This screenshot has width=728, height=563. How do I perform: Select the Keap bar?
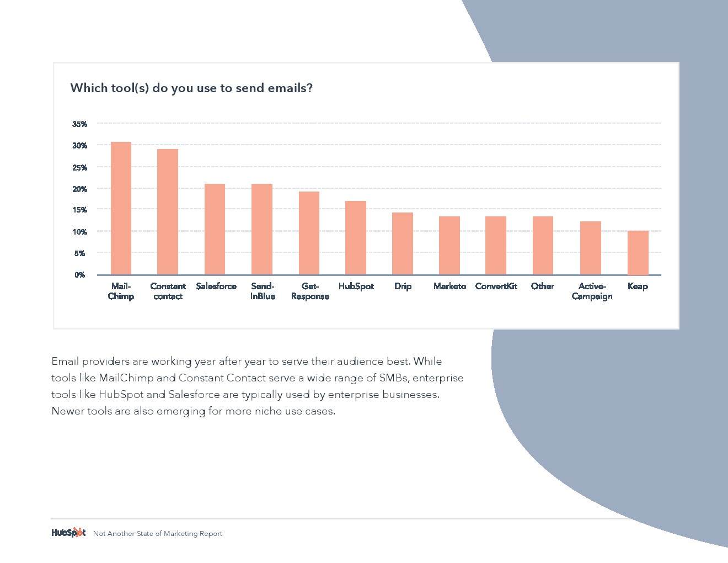638,252
